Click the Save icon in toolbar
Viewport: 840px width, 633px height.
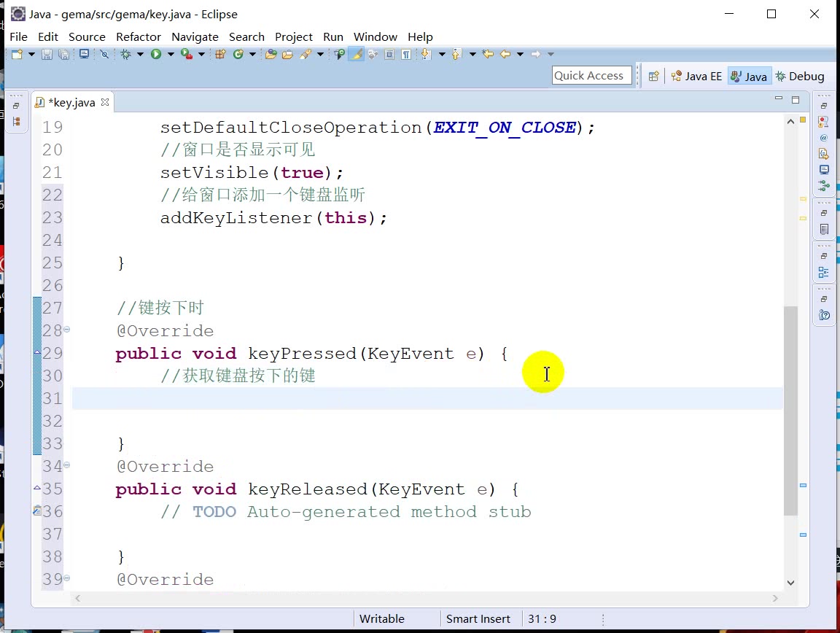[47, 54]
